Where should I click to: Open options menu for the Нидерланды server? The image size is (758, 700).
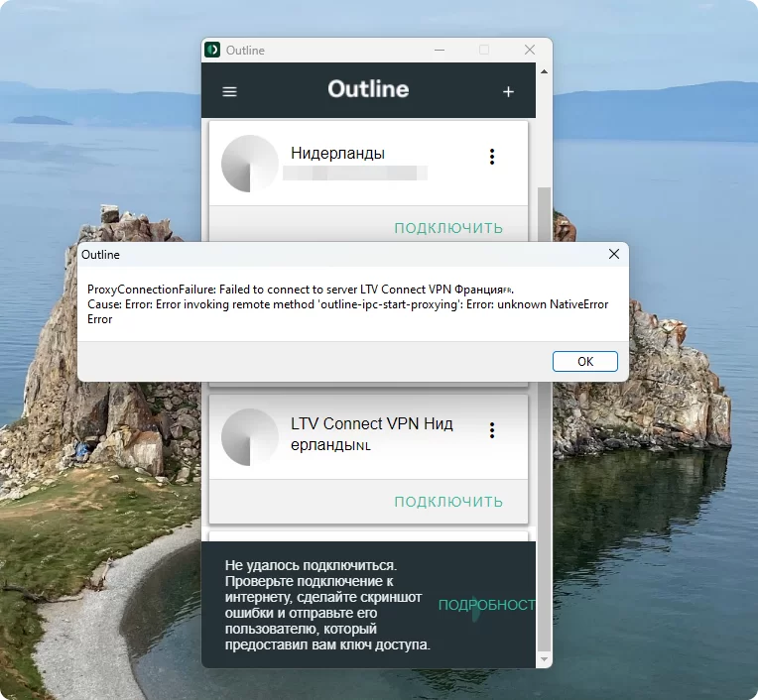pos(492,157)
